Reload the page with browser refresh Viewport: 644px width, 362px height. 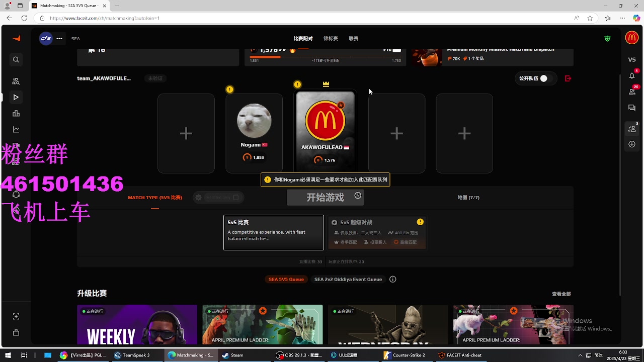pos(24,18)
